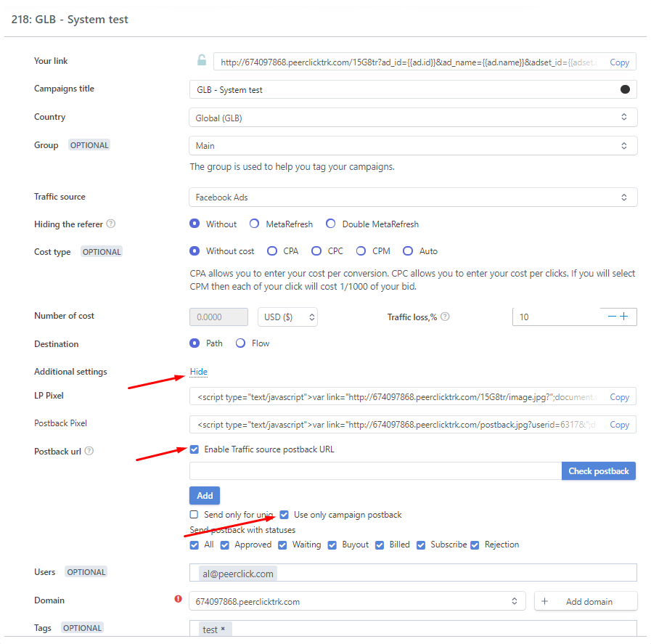Decrease Traffic loss with the minus icon
This screenshot has width=651, height=644.
[x=612, y=317]
